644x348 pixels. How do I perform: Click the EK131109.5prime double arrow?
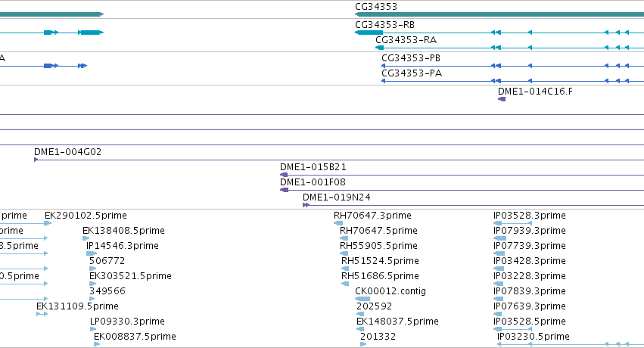(x=42, y=314)
